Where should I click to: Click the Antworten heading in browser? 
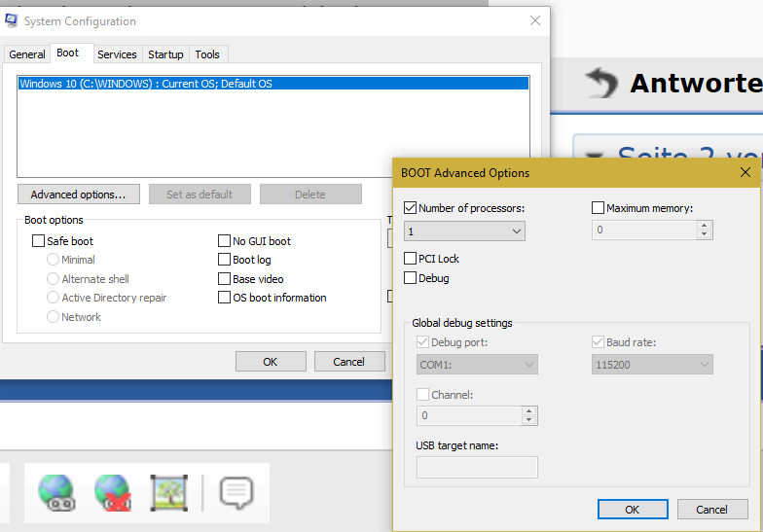click(697, 84)
